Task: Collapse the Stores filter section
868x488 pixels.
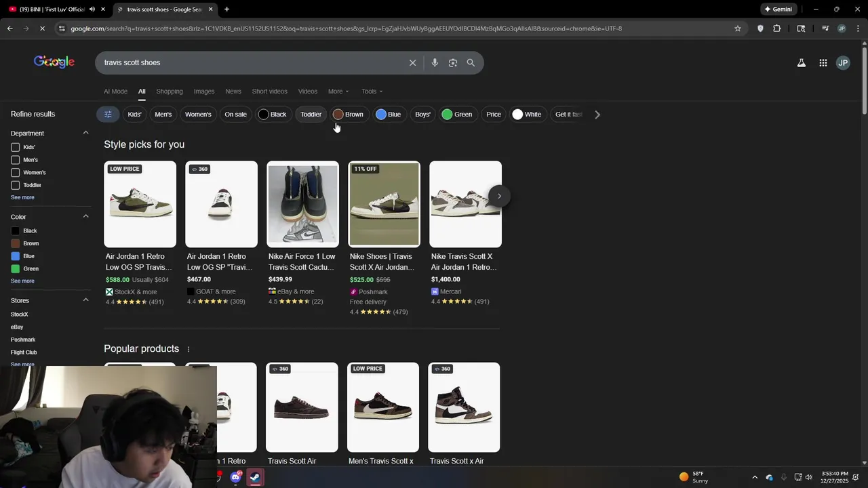Action: pos(85,300)
